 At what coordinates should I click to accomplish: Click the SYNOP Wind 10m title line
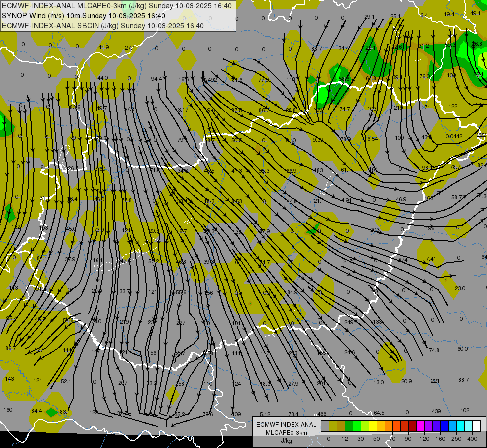pos(83,16)
